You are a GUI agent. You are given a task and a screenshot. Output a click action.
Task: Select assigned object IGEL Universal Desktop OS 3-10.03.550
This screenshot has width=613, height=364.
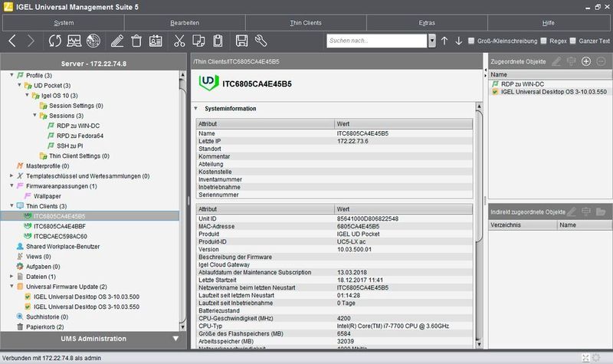553,92
